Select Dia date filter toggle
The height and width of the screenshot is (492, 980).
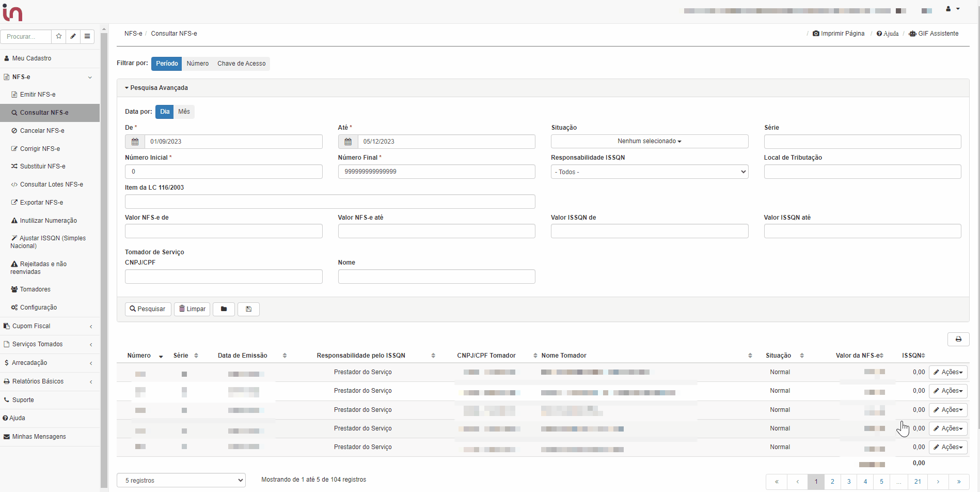point(165,112)
